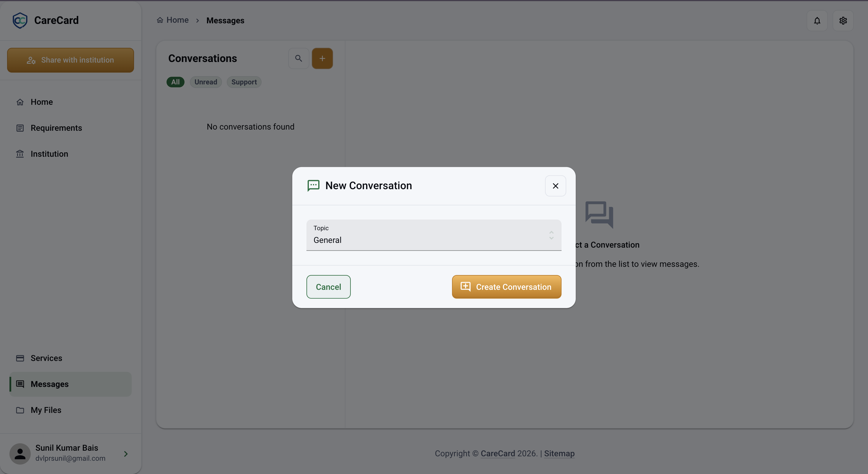Click the Sunil Kumar Bais name
This screenshot has height=474, width=868.
tap(67, 447)
